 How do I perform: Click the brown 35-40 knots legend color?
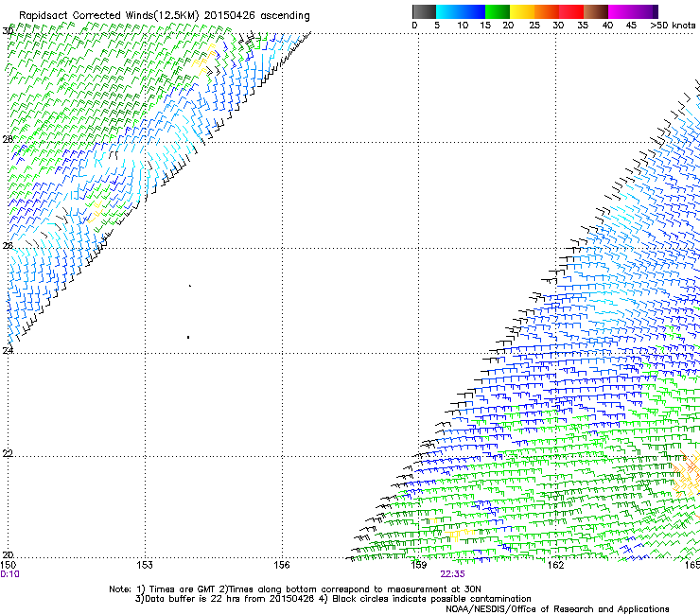[x=596, y=11]
